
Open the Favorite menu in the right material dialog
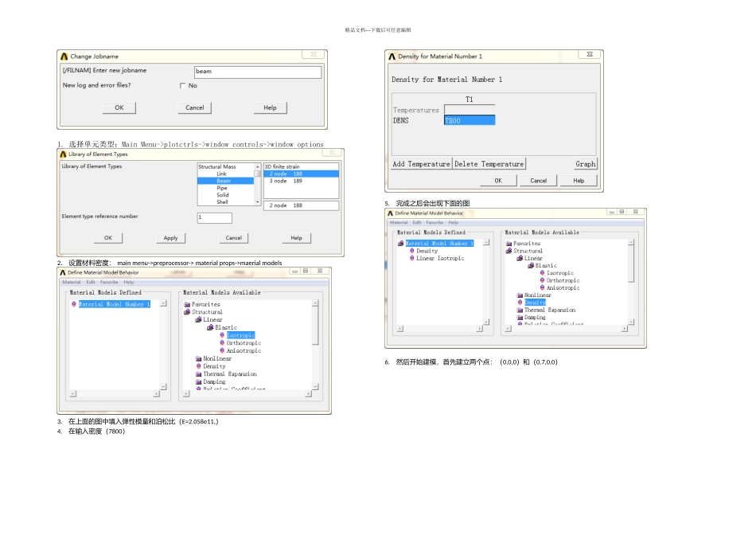pyautogui.click(x=435, y=222)
